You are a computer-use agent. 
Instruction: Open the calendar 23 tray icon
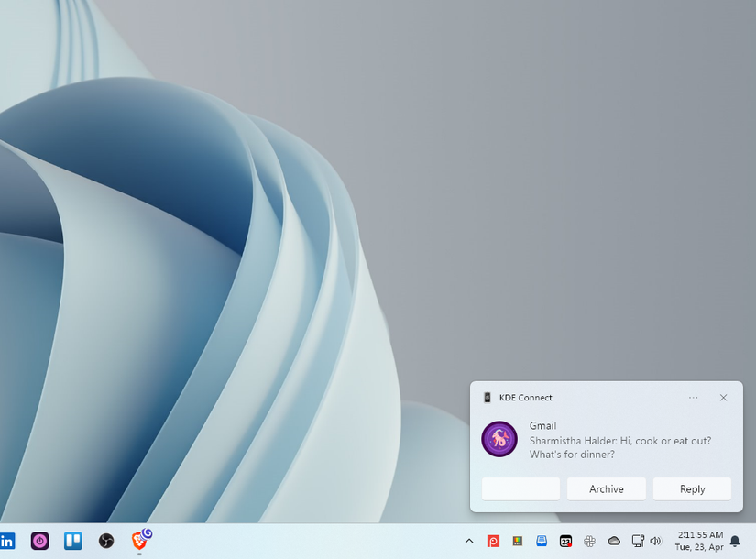tap(565, 542)
